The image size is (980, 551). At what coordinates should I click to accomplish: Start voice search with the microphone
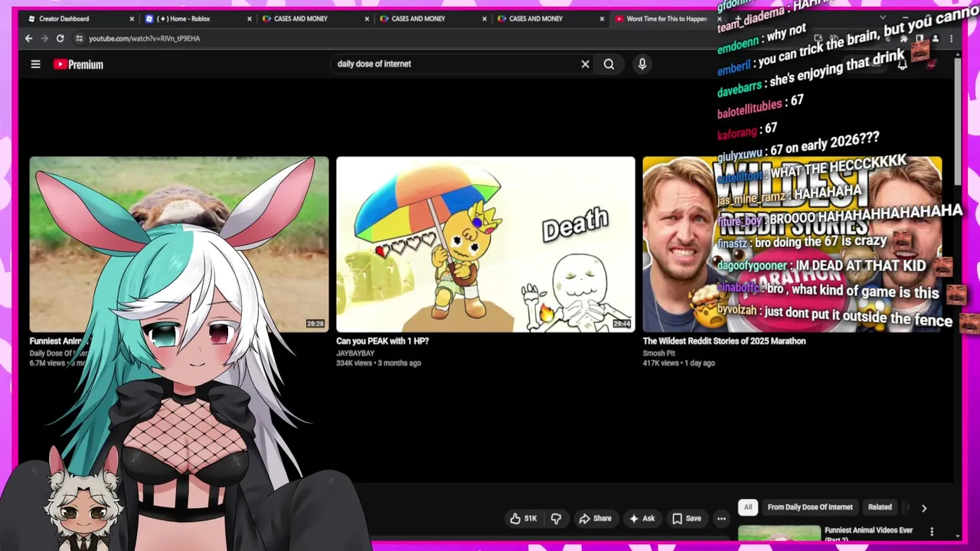pos(642,64)
